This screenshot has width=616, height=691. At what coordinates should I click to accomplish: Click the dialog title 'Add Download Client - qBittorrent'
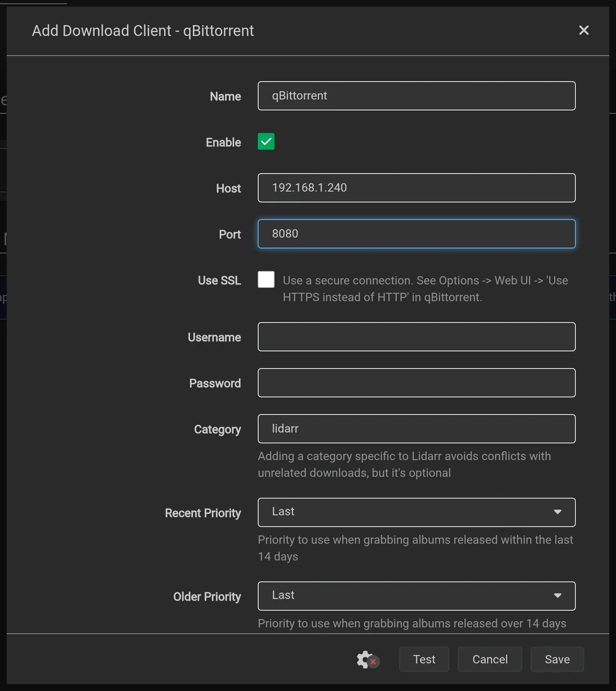pyautogui.click(x=143, y=31)
